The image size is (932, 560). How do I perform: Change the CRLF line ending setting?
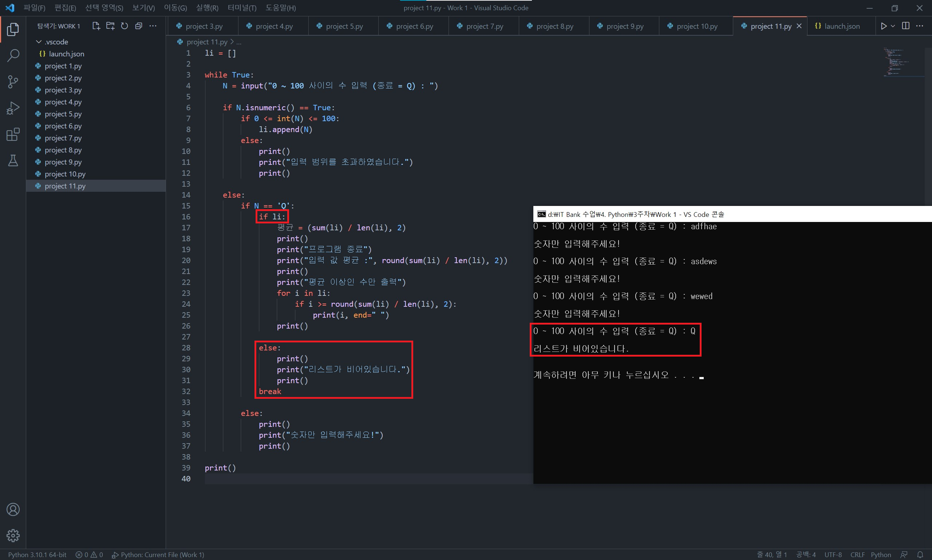tap(857, 554)
